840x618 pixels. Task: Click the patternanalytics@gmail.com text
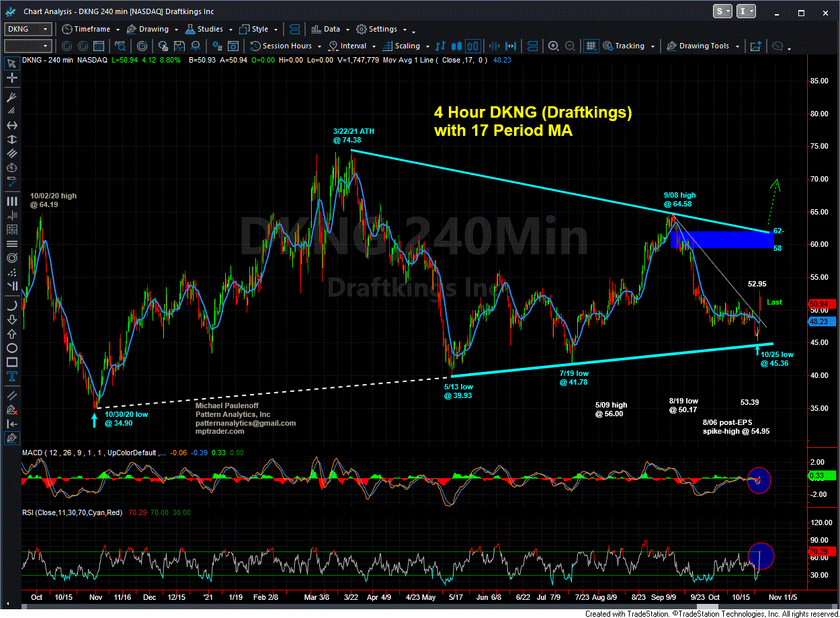245,423
